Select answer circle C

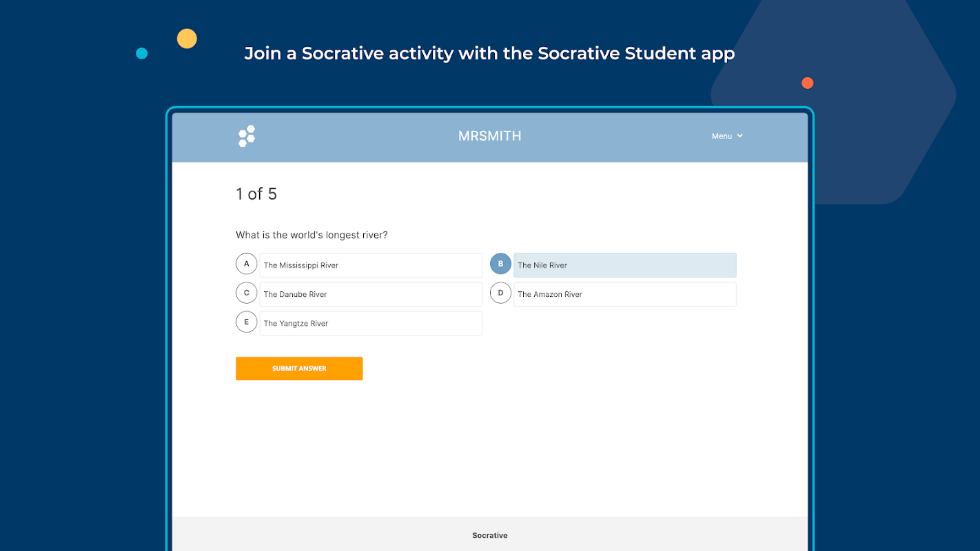246,293
